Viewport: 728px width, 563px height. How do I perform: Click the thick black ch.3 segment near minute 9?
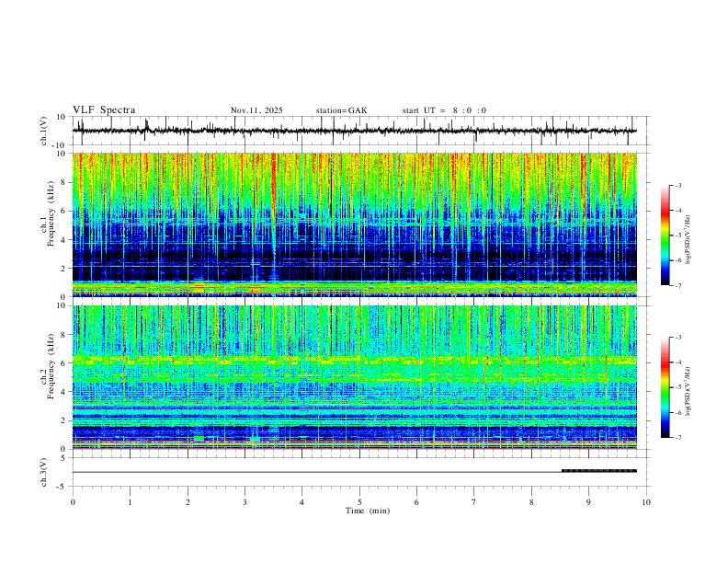click(x=599, y=471)
